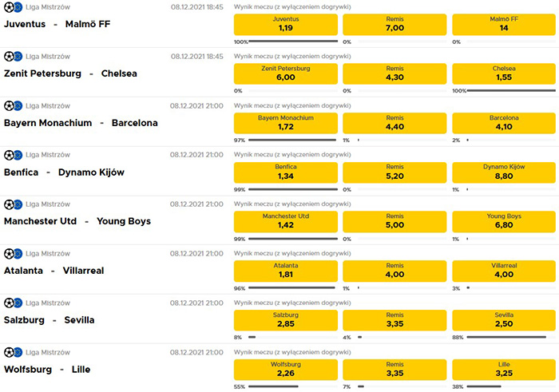Click the league icon for Manchester Utd match

click(x=12, y=204)
